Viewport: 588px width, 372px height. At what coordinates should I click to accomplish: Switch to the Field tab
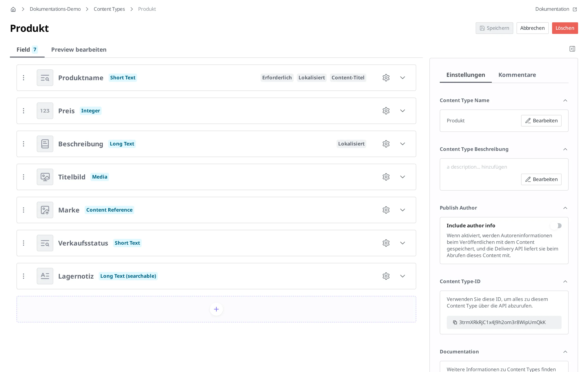point(27,50)
